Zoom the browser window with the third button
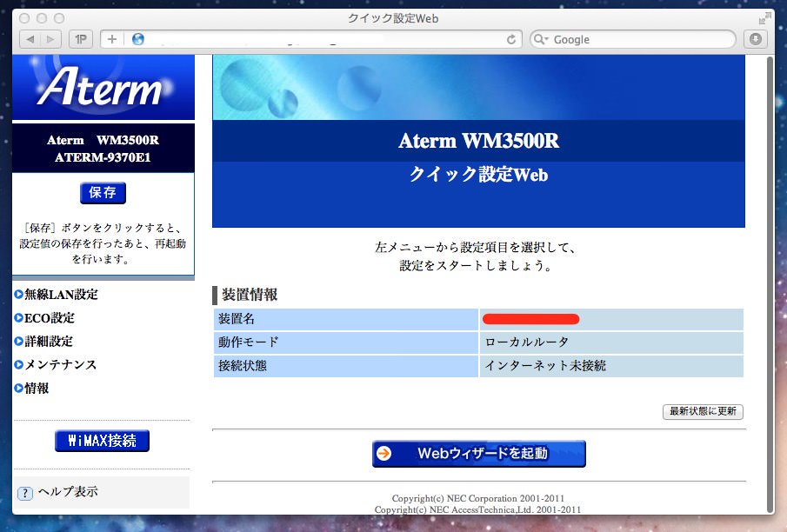Image resolution: width=787 pixels, height=532 pixels. pos(59,18)
